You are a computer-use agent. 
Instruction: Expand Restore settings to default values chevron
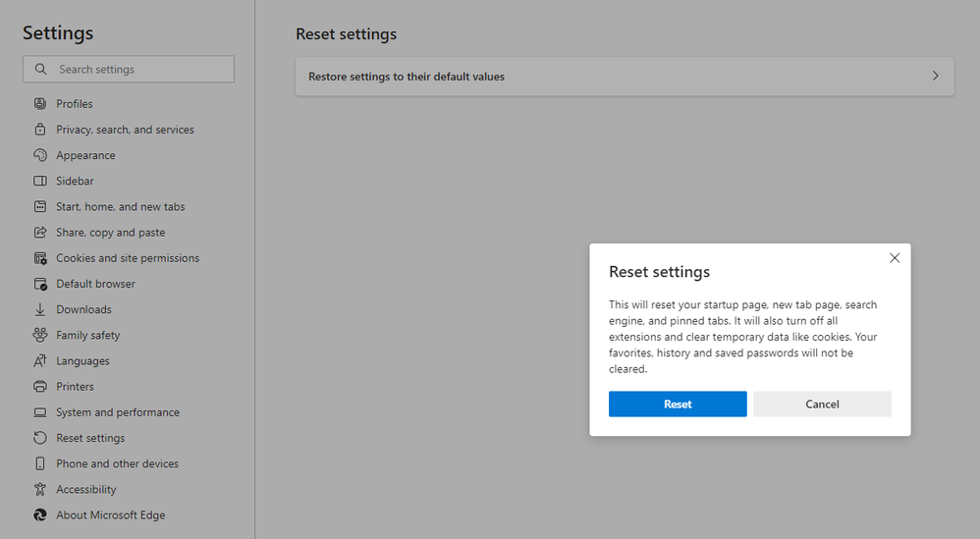pyautogui.click(x=935, y=77)
